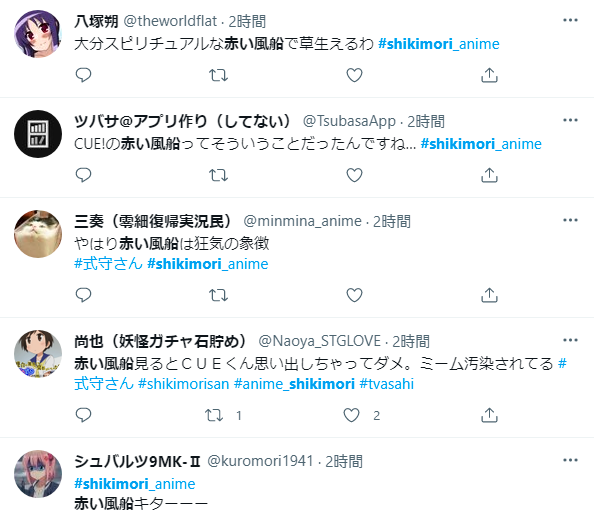Open more options for TsubasaApp tweet
Image resolution: width=594 pixels, height=522 pixels.
coord(570,120)
